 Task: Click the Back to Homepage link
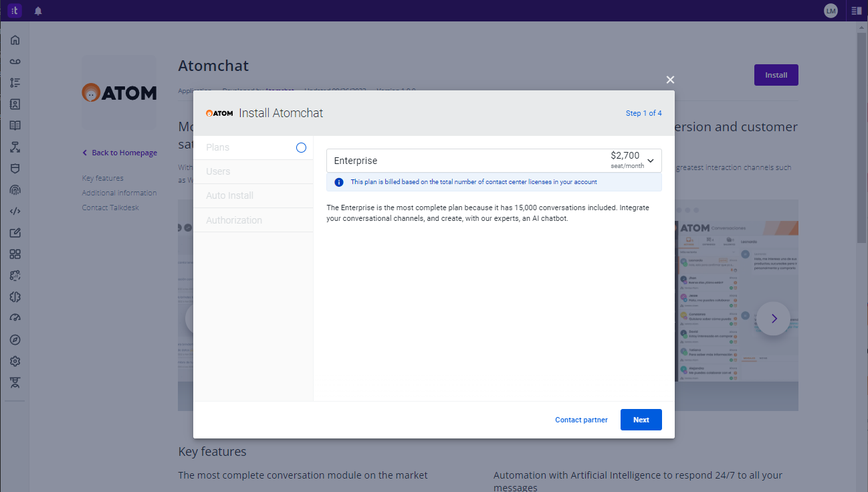tap(124, 153)
